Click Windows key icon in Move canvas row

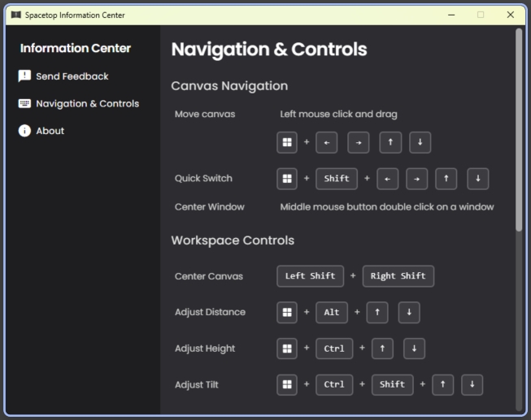click(287, 142)
